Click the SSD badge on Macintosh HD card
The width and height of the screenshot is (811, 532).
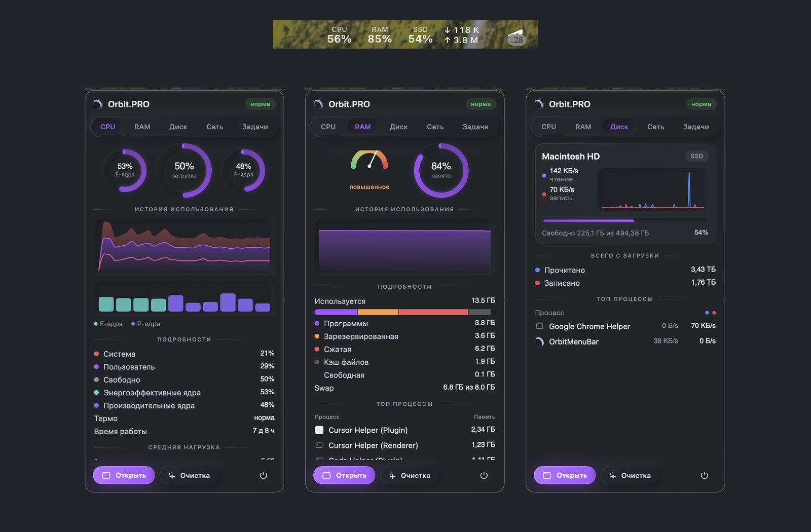(x=697, y=156)
